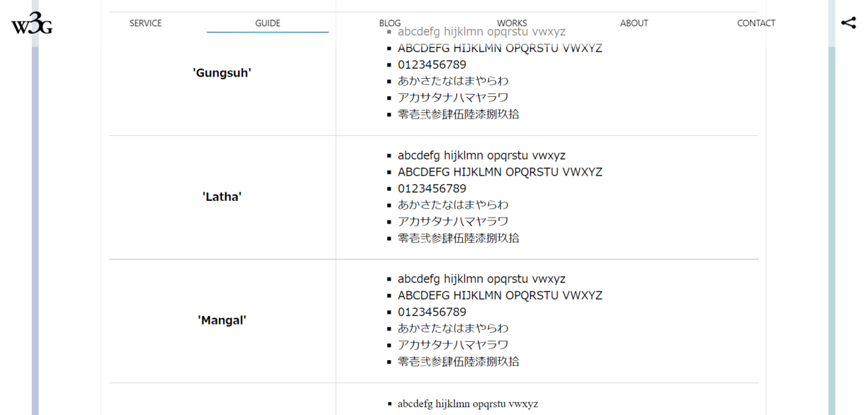
Task: Click the W3G logo icon
Action: (31, 23)
